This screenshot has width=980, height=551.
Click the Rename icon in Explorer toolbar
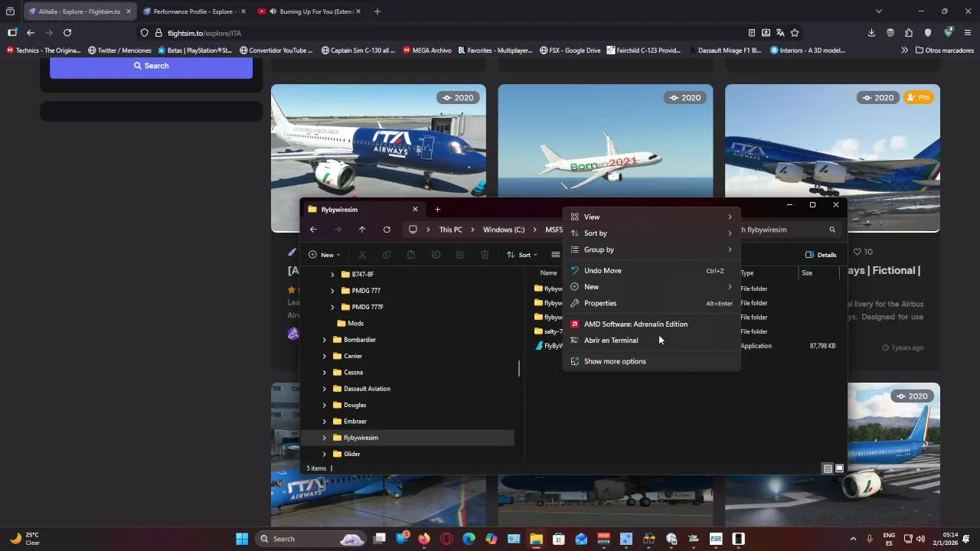(436, 255)
